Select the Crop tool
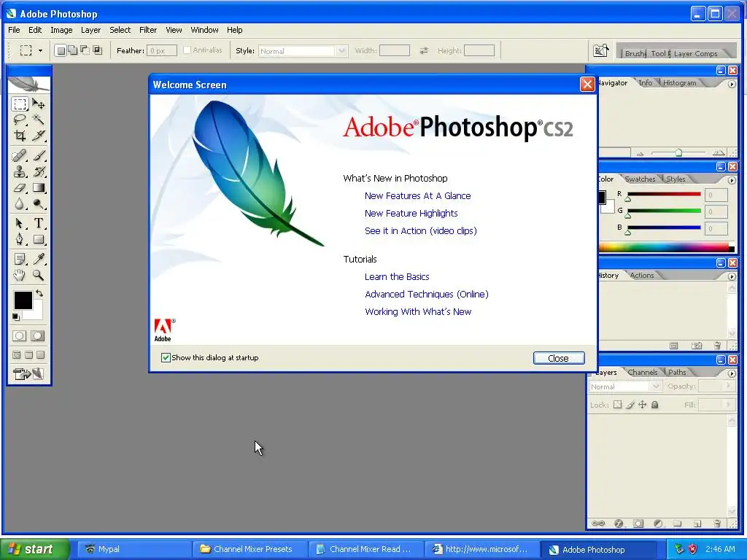Screen dimensions: 747x560 [x=20, y=136]
